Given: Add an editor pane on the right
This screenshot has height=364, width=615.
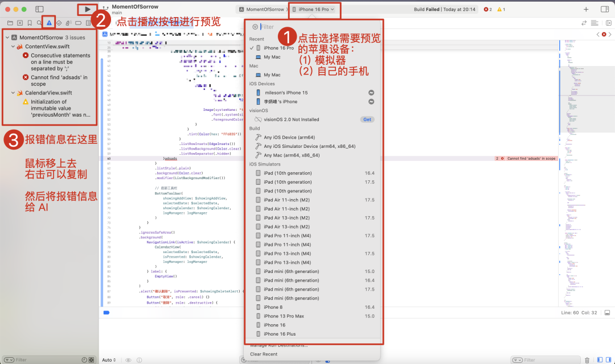Looking at the screenshot, I should 609,23.
